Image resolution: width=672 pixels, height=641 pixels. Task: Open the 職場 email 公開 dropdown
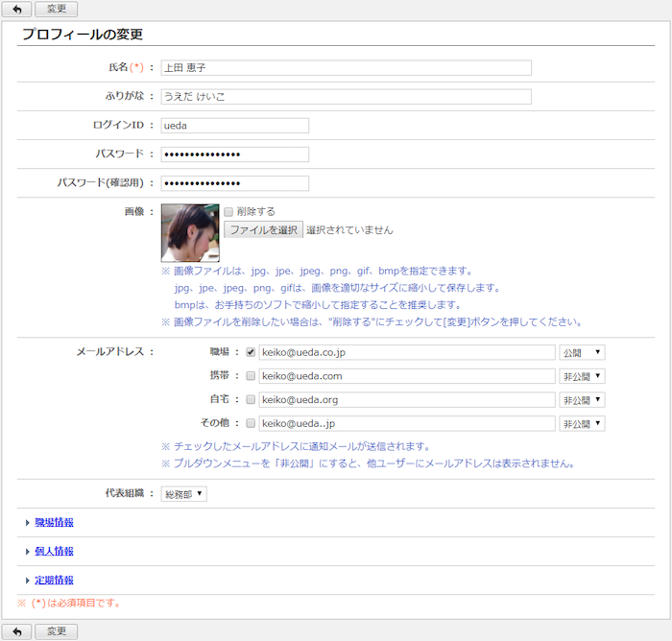(x=582, y=352)
